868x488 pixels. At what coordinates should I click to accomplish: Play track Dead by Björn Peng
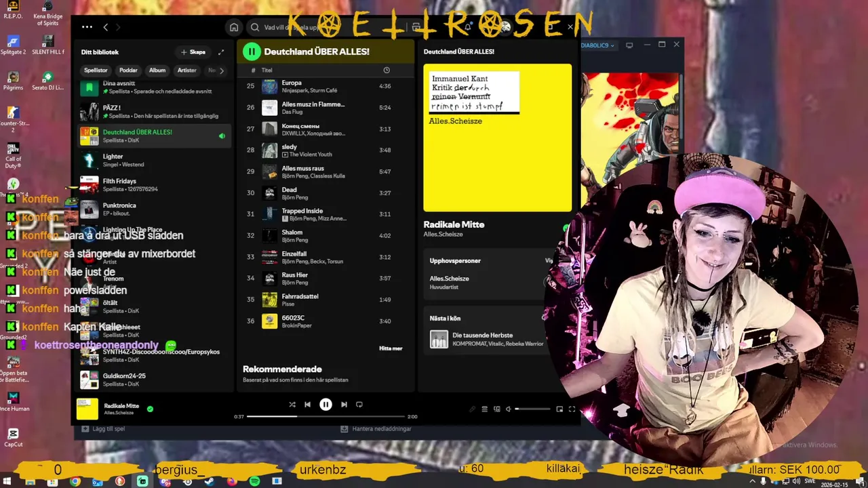[325, 193]
